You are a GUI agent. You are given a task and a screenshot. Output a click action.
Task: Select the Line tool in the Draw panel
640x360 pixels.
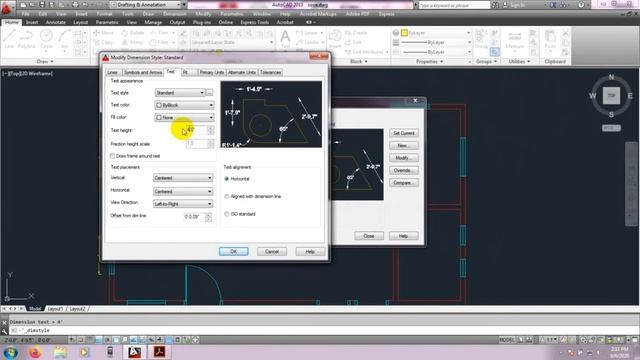[x=9, y=39]
